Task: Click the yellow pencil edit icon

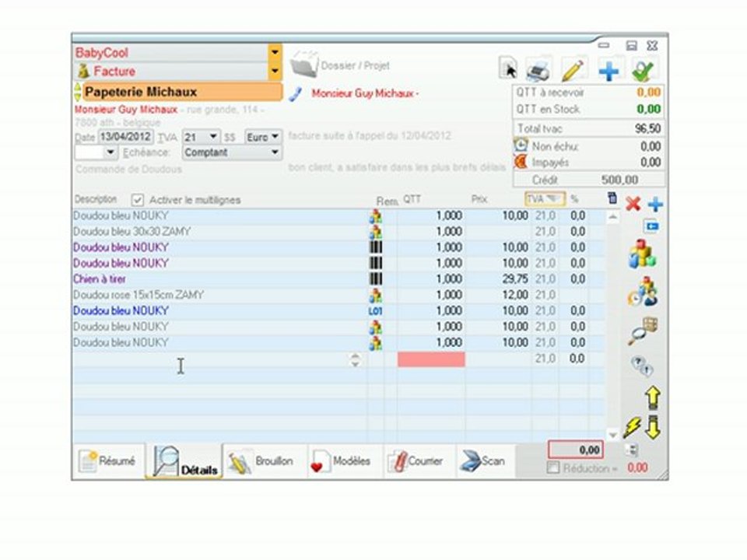Action: [573, 71]
